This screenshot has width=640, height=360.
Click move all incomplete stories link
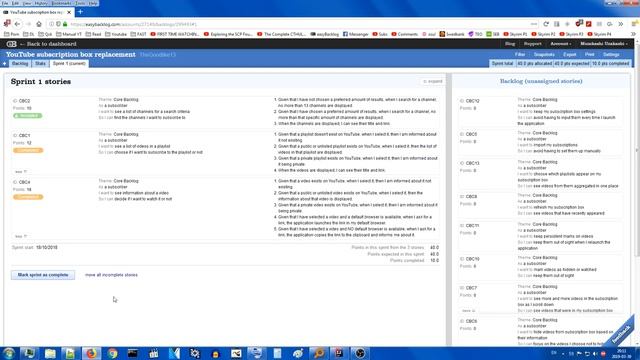click(111, 275)
